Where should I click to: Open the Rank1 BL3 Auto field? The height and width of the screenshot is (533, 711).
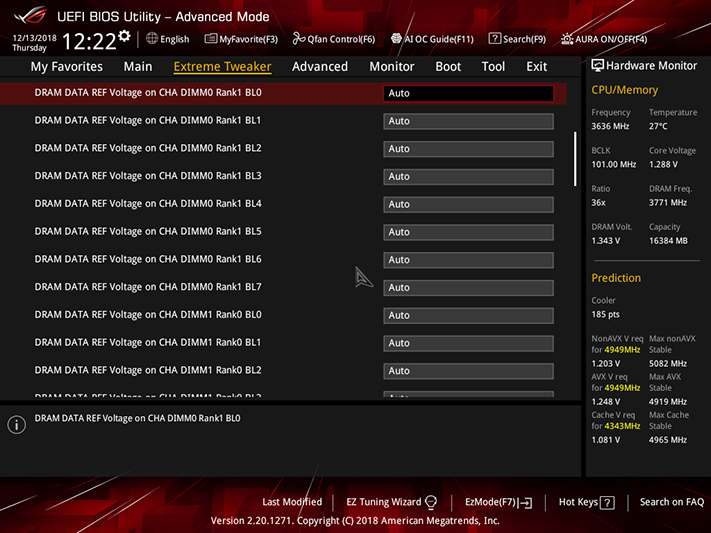click(468, 177)
